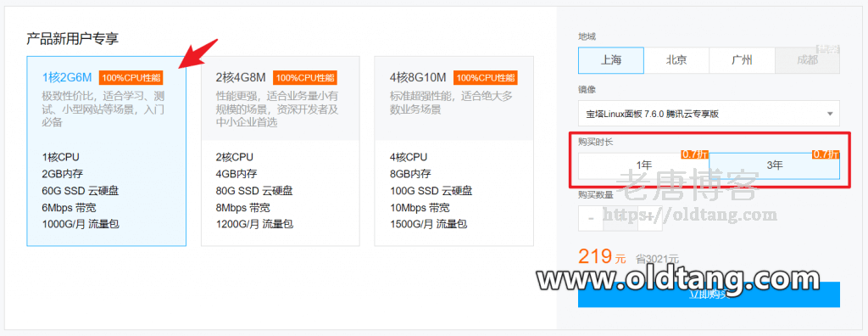Image resolution: width=868 pixels, height=336 pixels.
Task: Click the 60G SSD 云硬盘 spec line
Action: click(x=81, y=191)
